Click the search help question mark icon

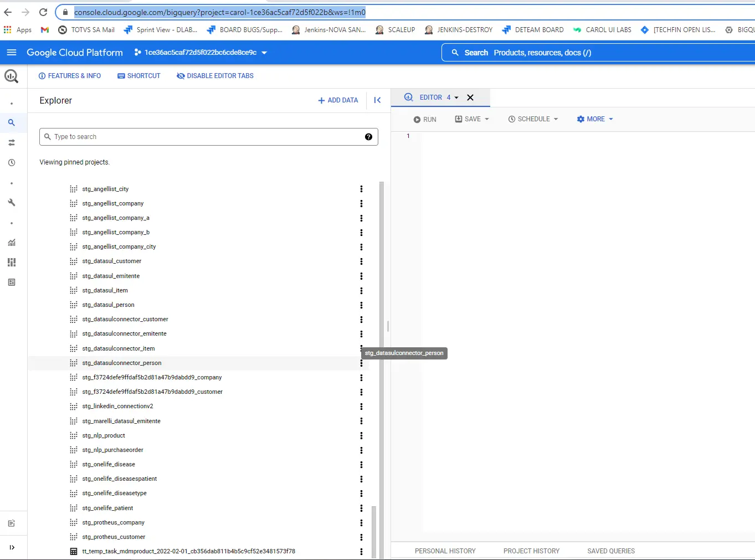click(368, 137)
